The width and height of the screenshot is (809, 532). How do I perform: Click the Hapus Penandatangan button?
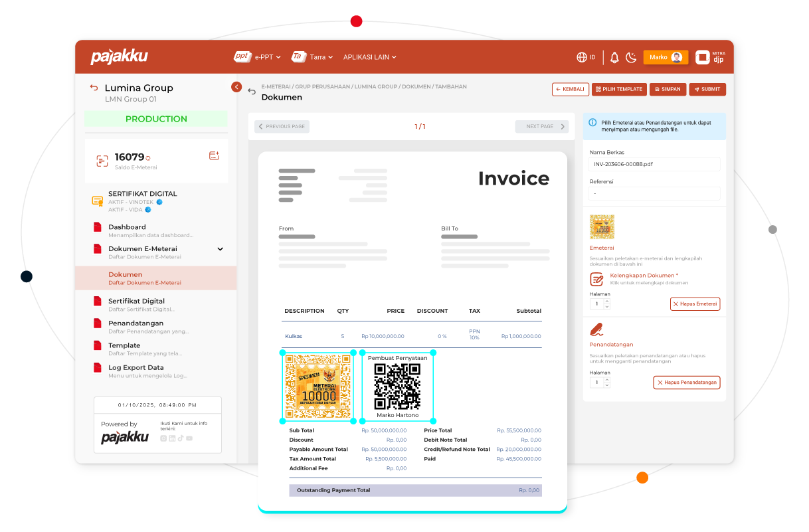click(x=687, y=383)
